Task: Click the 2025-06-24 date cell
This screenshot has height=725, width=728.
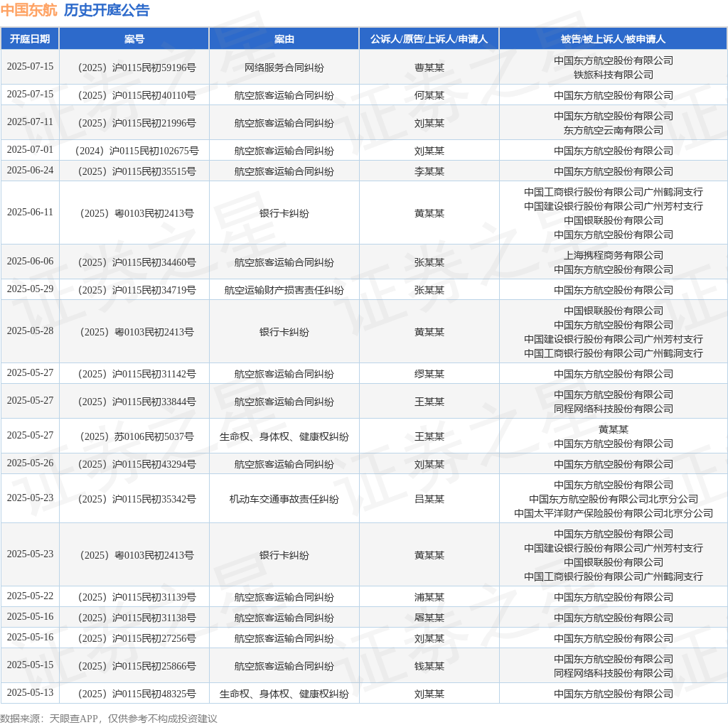Action: (x=30, y=170)
